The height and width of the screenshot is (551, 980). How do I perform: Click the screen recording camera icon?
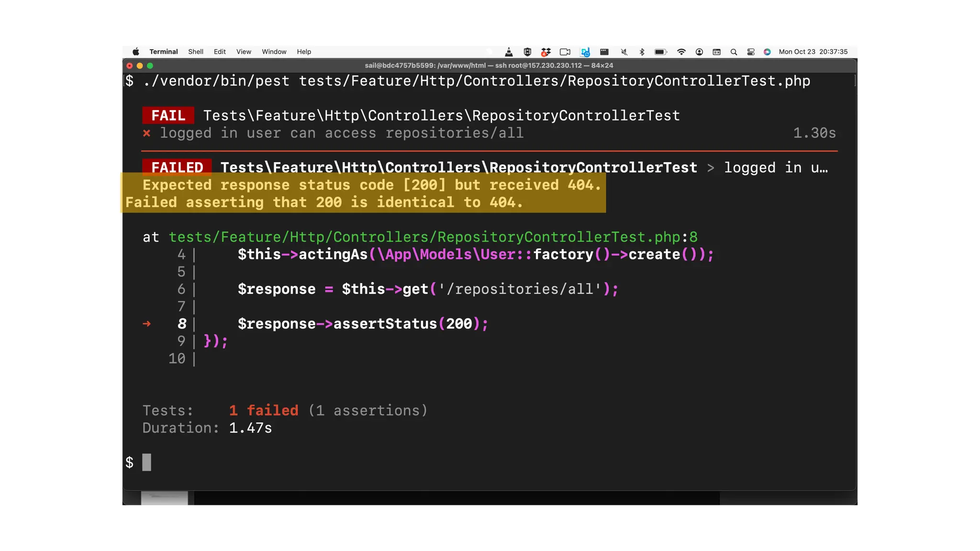point(565,52)
